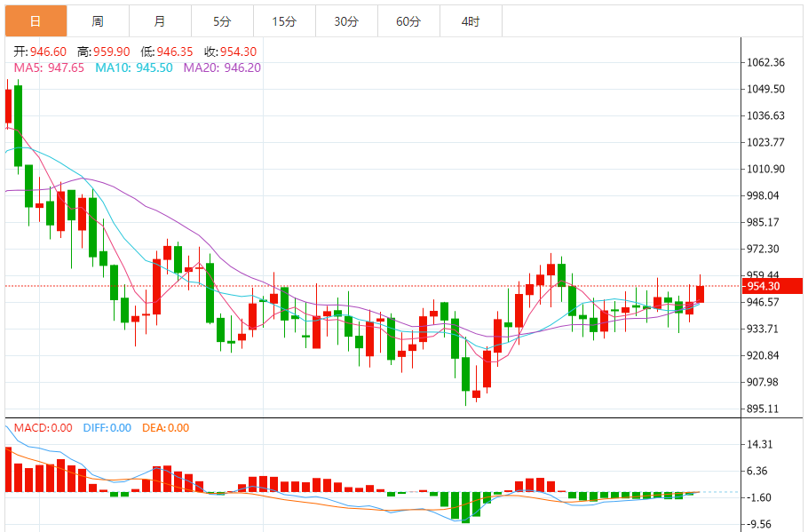This screenshot has width=808, height=532.
Task: Click the 933.71 price axis label
Action: 764,329
